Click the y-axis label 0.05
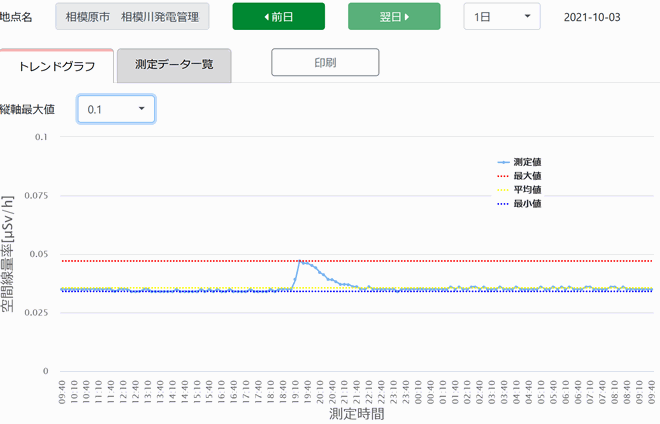 [x=39, y=254]
